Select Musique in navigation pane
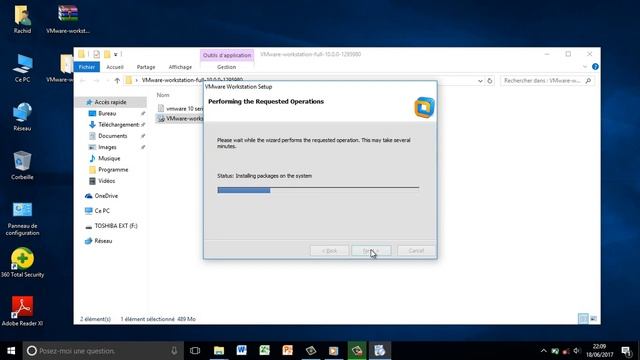The height and width of the screenshot is (360, 640). click(110, 158)
